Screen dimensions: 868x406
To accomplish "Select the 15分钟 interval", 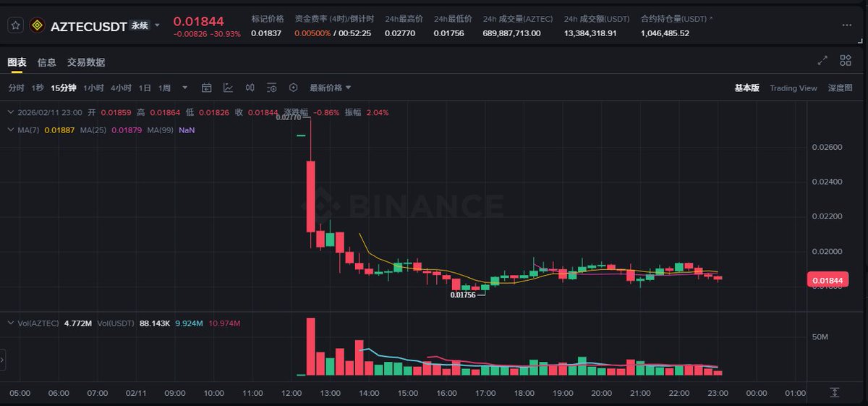I will click(64, 88).
